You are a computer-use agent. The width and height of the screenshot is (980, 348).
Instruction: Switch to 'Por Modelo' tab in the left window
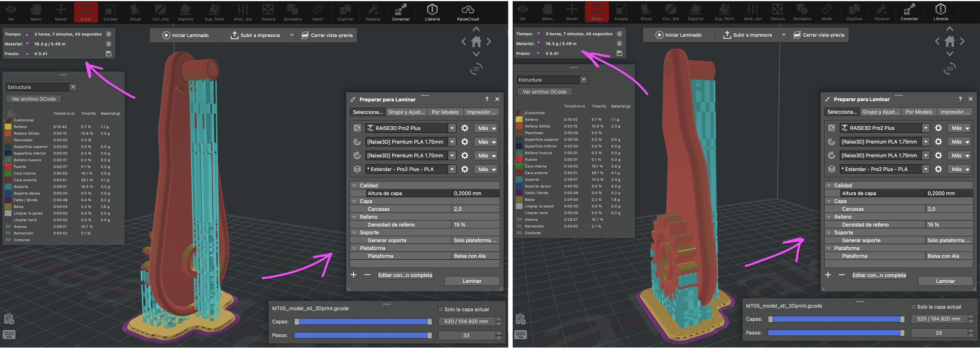(445, 112)
